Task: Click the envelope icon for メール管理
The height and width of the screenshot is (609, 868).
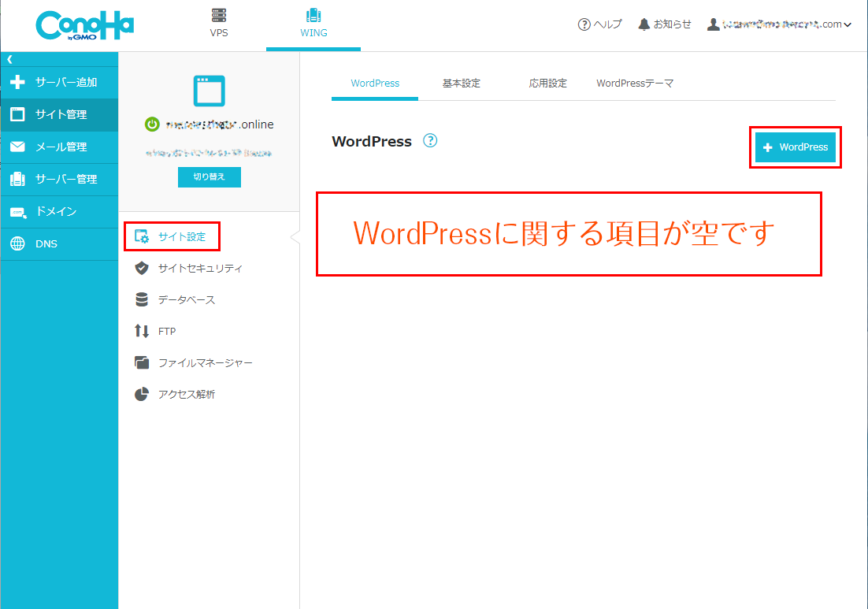Action: (x=17, y=147)
